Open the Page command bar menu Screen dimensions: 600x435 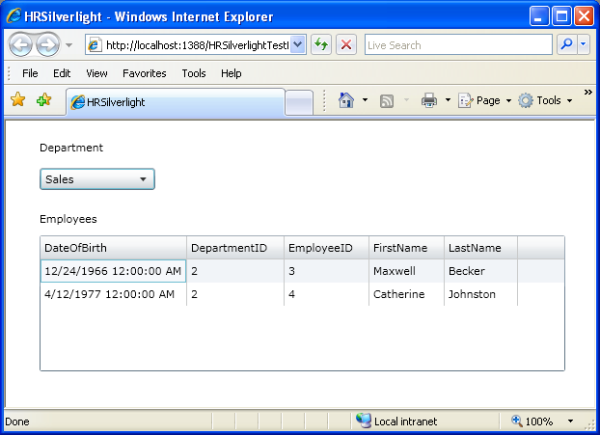[484, 101]
